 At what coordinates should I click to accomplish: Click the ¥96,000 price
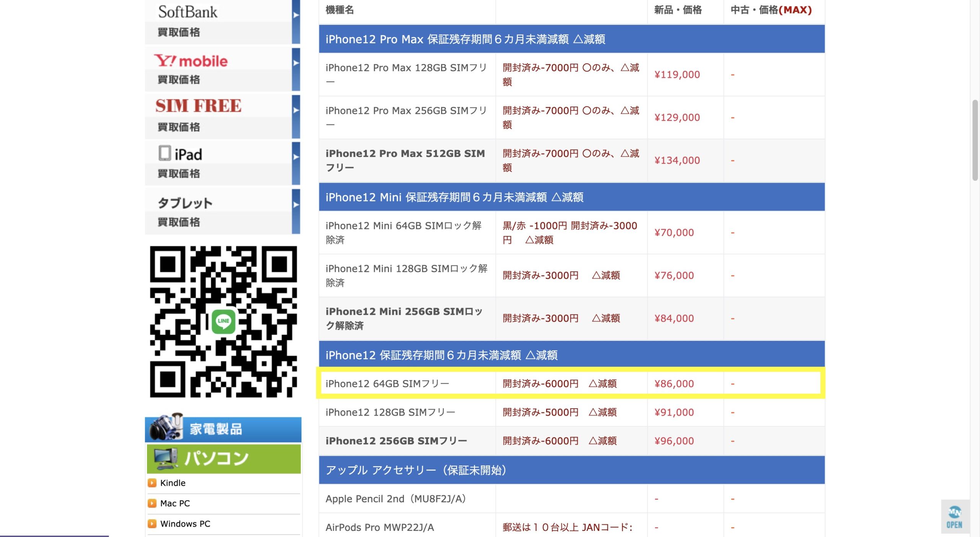(x=674, y=441)
